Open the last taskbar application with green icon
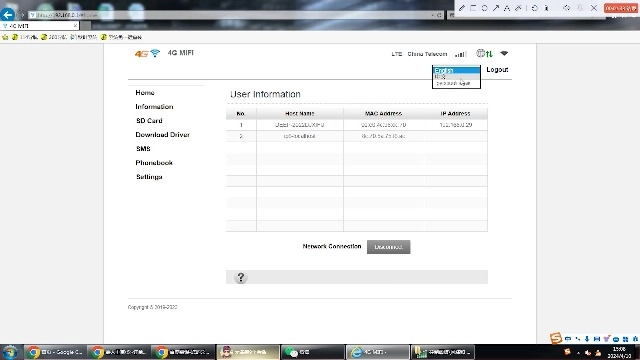Image resolution: width=640 pixels, height=360 pixels. (442, 352)
